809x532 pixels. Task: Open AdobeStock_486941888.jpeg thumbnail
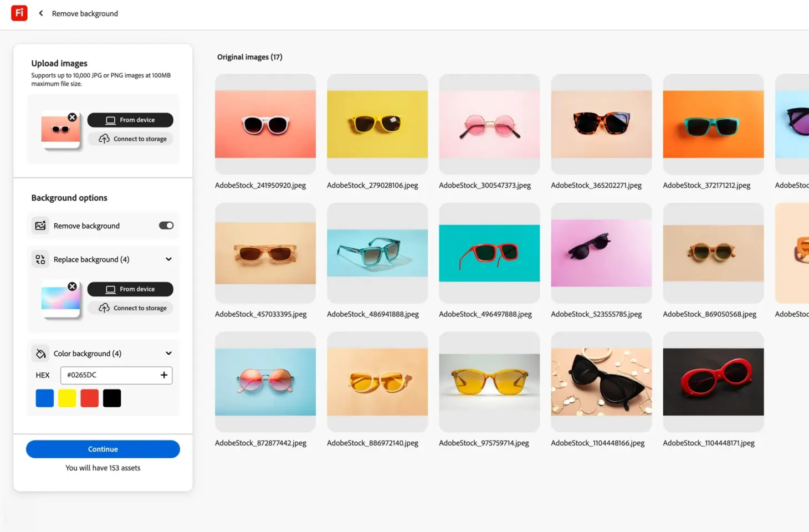[x=377, y=253]
